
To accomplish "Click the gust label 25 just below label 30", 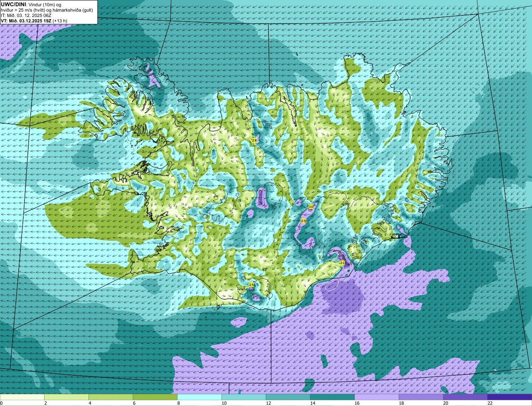I will [303, 221].
